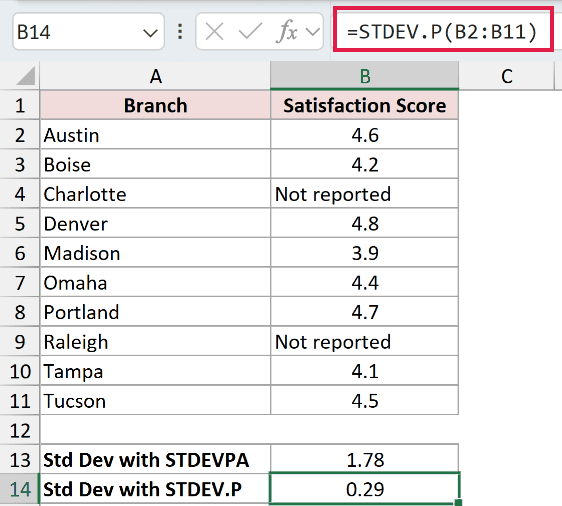
Task: Expand the Name Box dropdown arrow
Action: tap(150, 33)
